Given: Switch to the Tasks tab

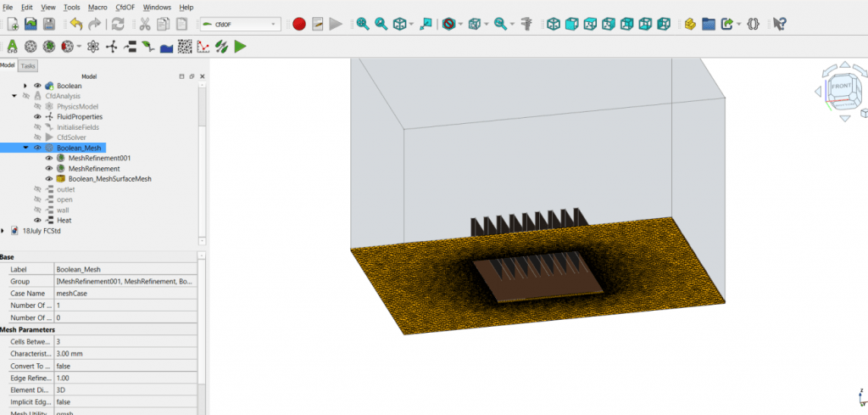Looking at the screenshot, I should click(x=28, y=65).
